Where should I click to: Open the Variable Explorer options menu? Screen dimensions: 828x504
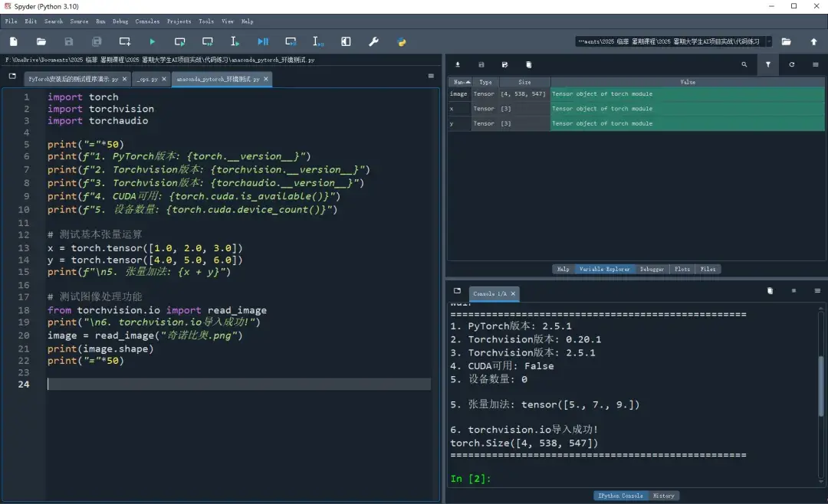[x=819, y=65]
